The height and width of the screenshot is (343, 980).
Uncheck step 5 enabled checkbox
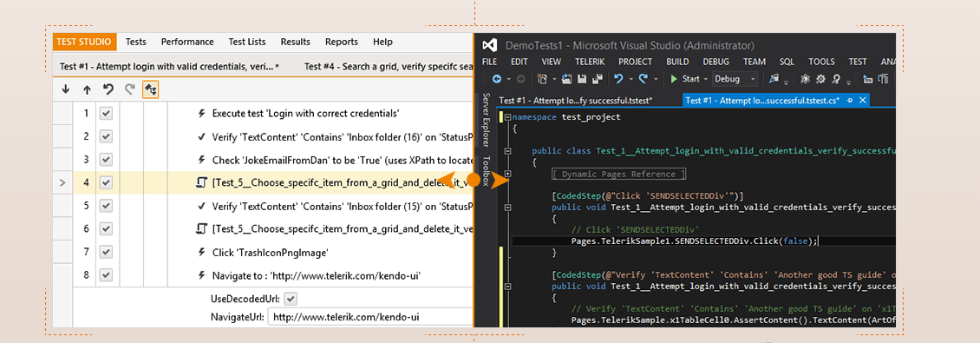(107, 205)
